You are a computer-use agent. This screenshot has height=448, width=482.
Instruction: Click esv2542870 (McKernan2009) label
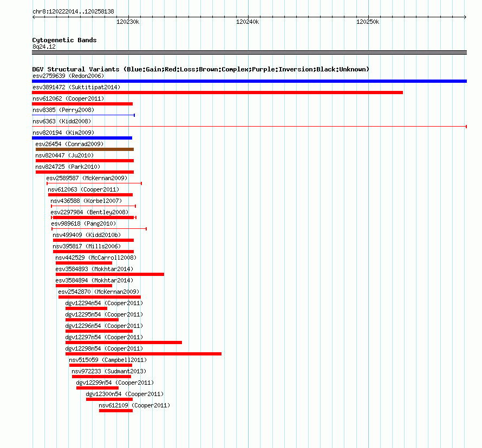click(99, 292)
